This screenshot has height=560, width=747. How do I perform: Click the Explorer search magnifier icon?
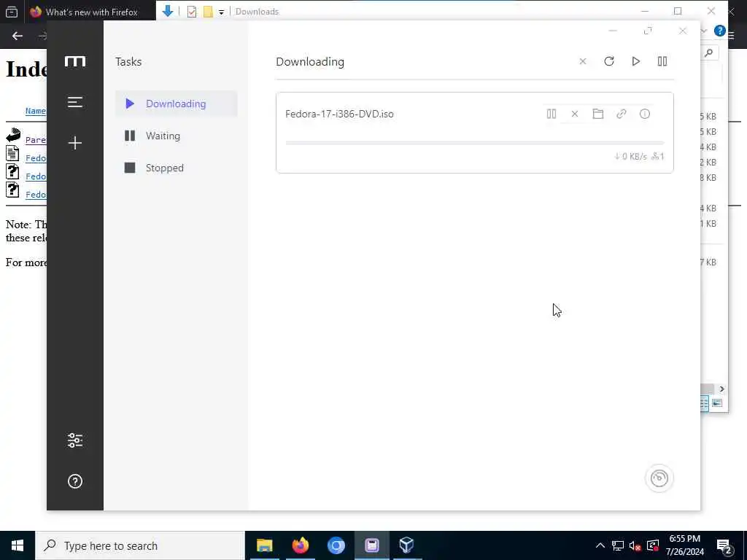[x=709, y=52]
